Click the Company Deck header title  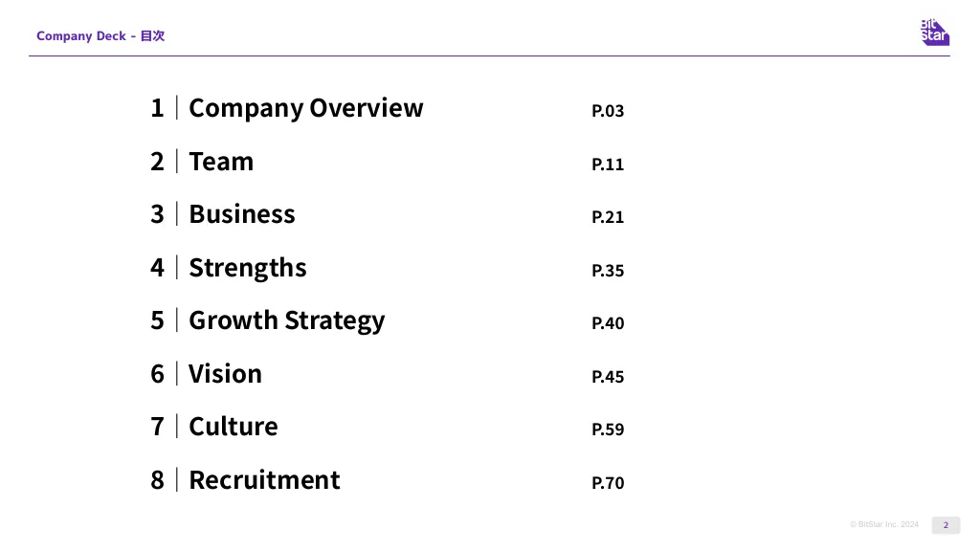[x=100, y=35]
